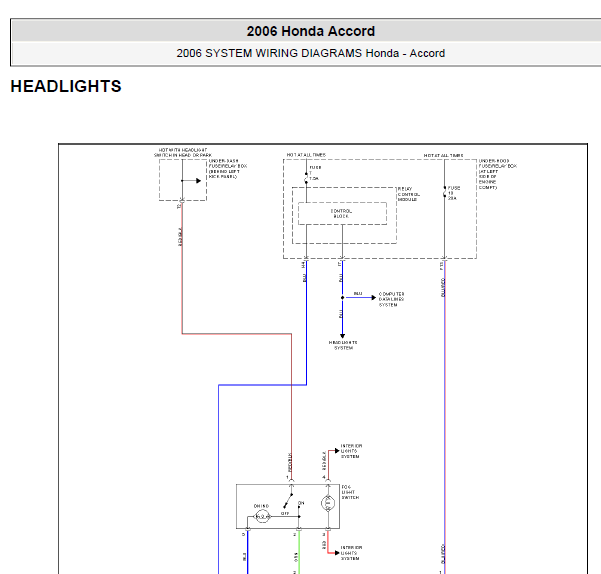Screen dimensions: 601x574
Task: Click the "HEADLIGHTS" section heading
Action: [66, 86]
